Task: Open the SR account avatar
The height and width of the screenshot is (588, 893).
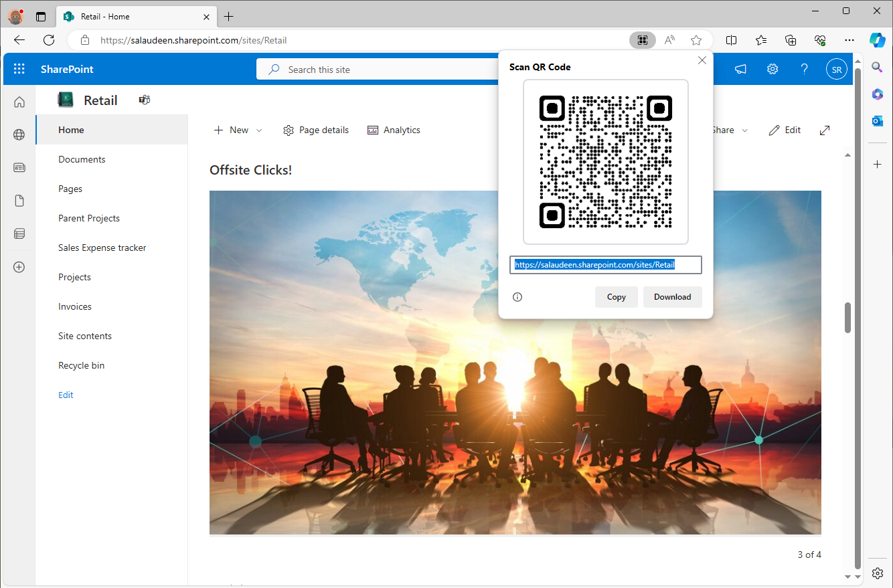Action: point(836,68)
